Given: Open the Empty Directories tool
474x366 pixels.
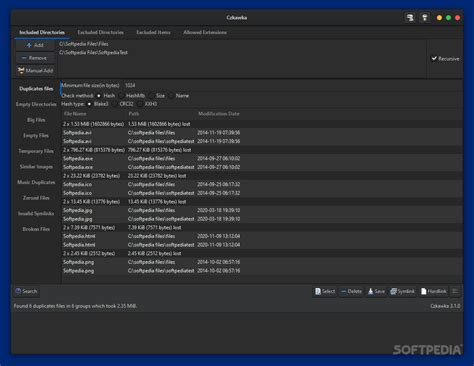Looking at the screenshot, I should pos(36,104).
